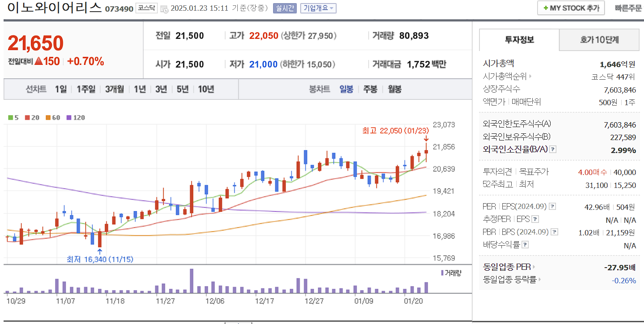Viewport: 644px width, 324px height.
Task: Click the plus icon in MY STOCK 추가
Action: pyautogui.click(x=546, y=8)
